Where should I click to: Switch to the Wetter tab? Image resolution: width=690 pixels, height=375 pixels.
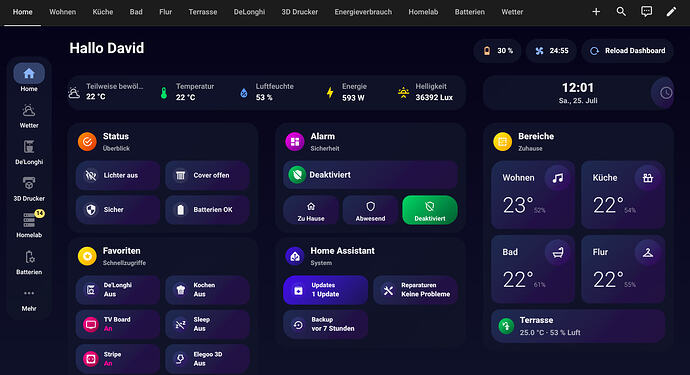512,12
